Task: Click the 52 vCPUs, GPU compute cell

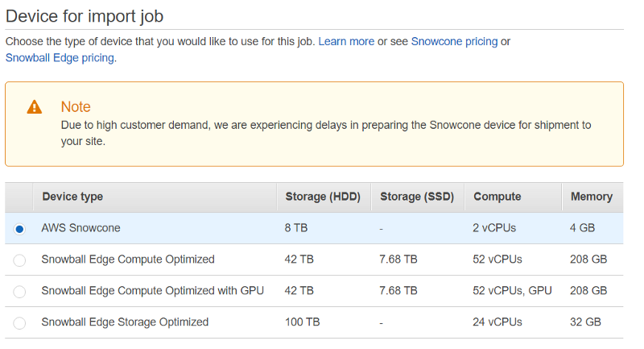Action: point(512,291)
